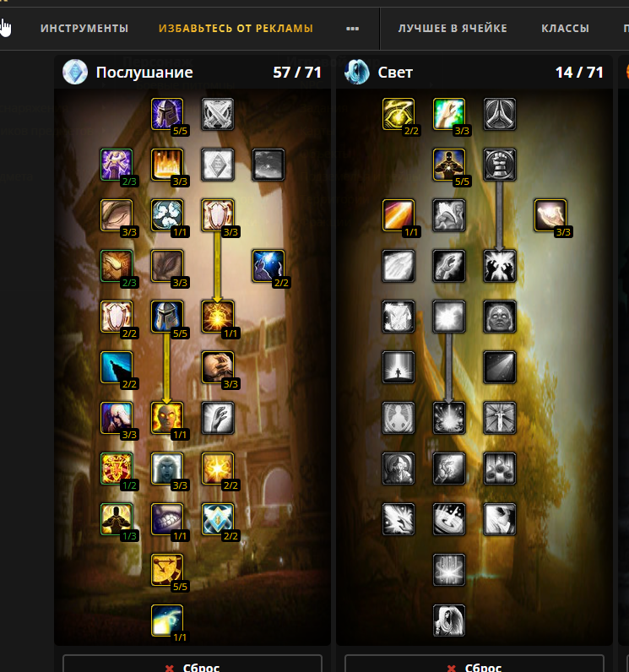This screenshot has width=629, height=672.
Task: Click the Послушание tree title
Action: click(x=144, y=73)
